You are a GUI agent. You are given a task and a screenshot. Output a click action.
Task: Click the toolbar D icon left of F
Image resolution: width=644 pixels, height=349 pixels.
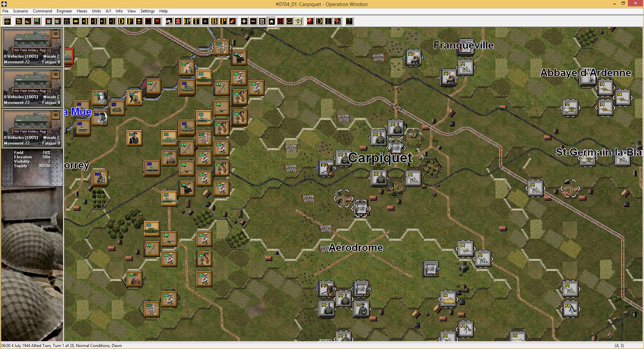coord(121,21)
